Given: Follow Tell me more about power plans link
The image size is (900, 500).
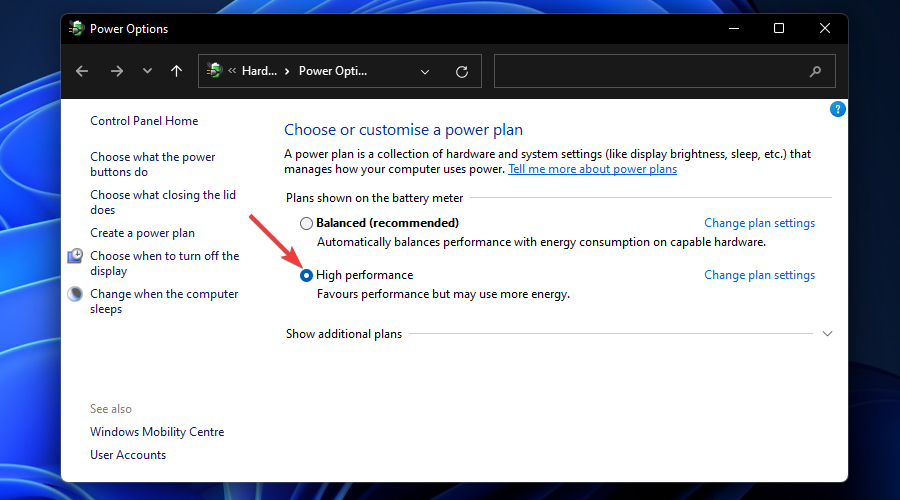Looking at the screenshot, I should point(592,169).
